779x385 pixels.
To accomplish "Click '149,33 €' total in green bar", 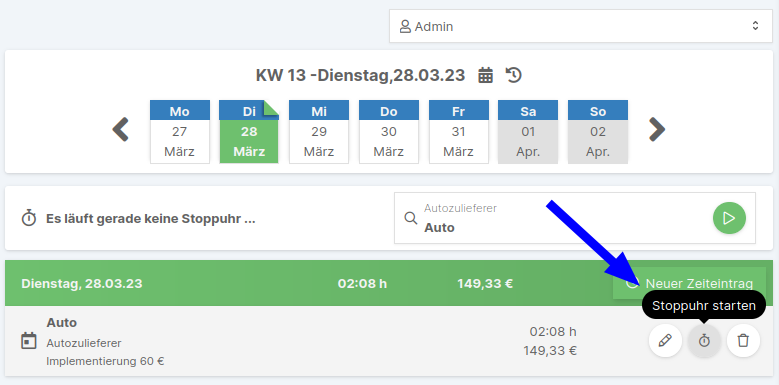I will tap(485, 284).
